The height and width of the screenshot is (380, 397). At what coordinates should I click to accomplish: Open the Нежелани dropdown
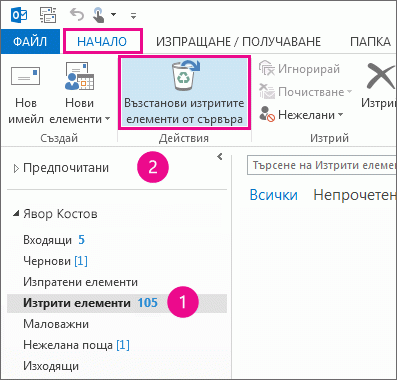301,114
